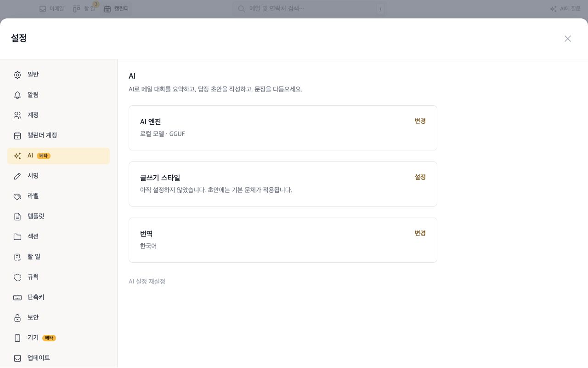Screen dimensions: 588x368
Task: Switch to the 캘린더 tab in the top bar
Action: point(116,9)
